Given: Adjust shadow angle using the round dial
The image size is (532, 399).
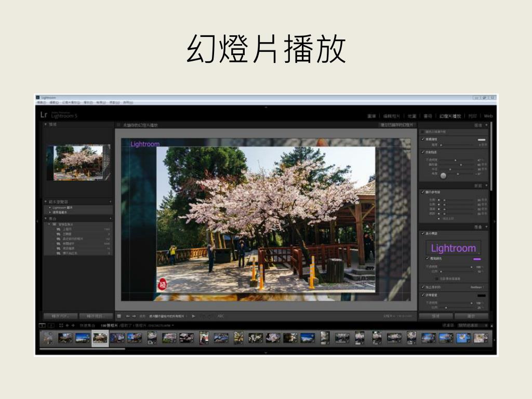Looking at the screenshot, I should (x=443, y=176).
